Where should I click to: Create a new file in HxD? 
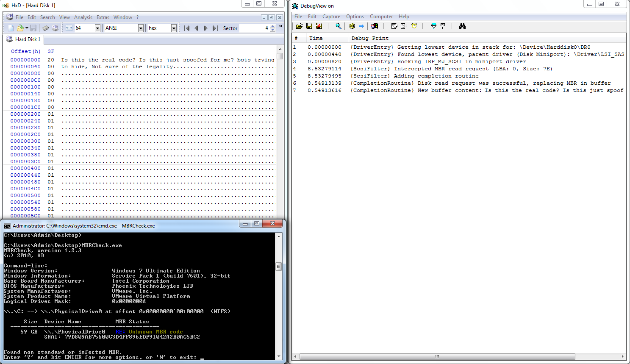(x=11, y=28)
